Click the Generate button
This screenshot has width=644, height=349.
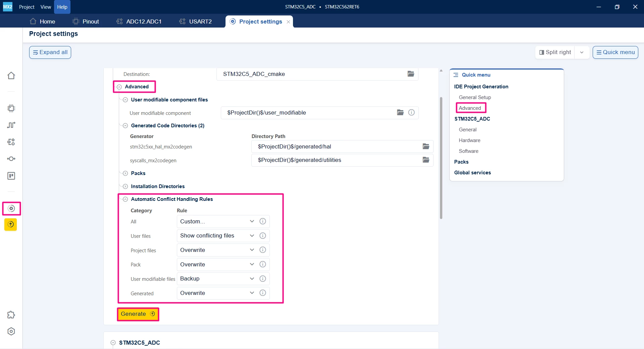(x=138, y=314)
